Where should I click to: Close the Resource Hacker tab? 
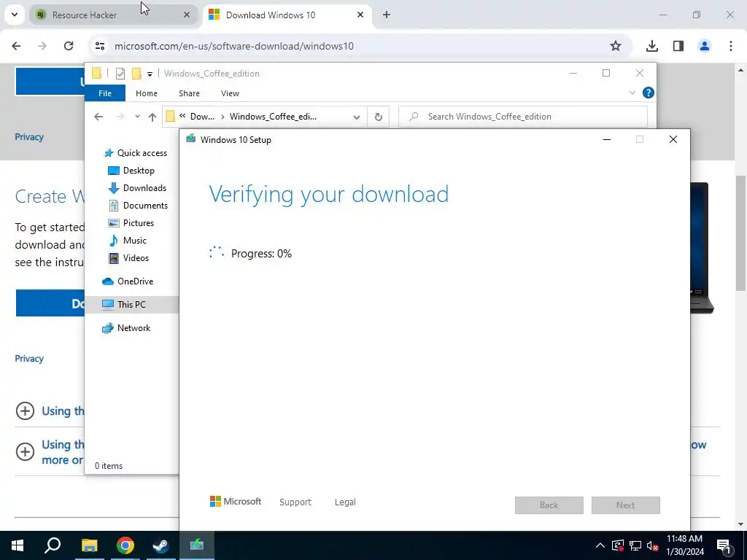pyautogui.click(x=187, y=15)
